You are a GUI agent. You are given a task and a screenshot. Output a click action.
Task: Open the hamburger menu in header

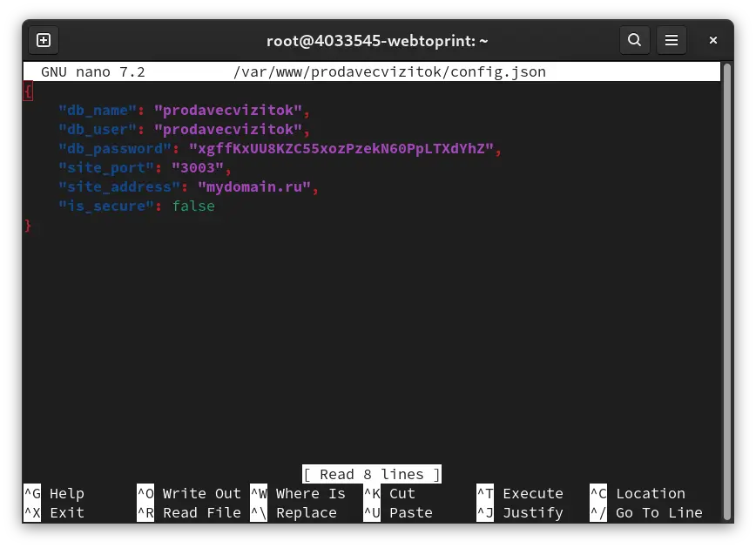[672, 40]
